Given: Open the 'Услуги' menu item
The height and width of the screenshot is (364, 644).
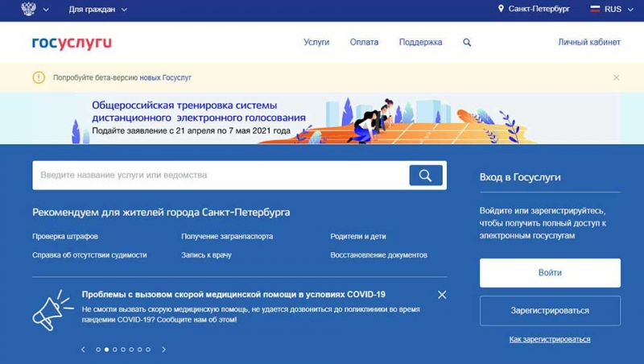Looking at the screenshot, I should [316, 42].
